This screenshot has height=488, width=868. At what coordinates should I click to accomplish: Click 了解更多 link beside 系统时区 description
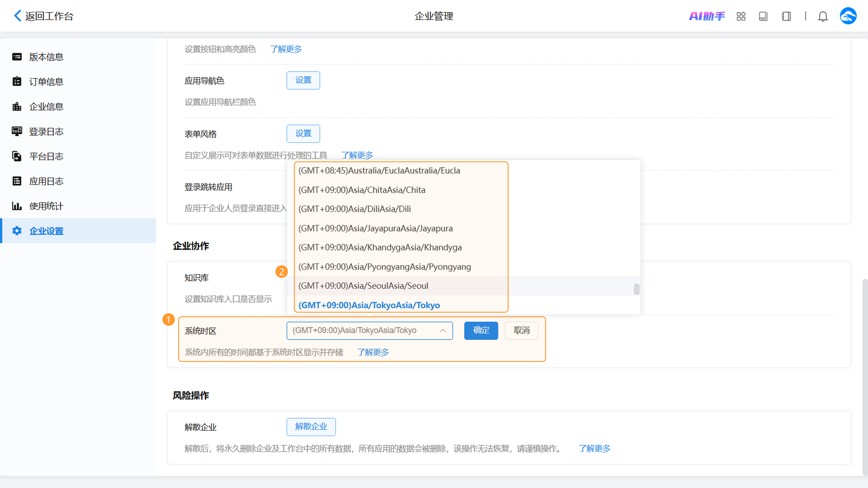(373, 352)
